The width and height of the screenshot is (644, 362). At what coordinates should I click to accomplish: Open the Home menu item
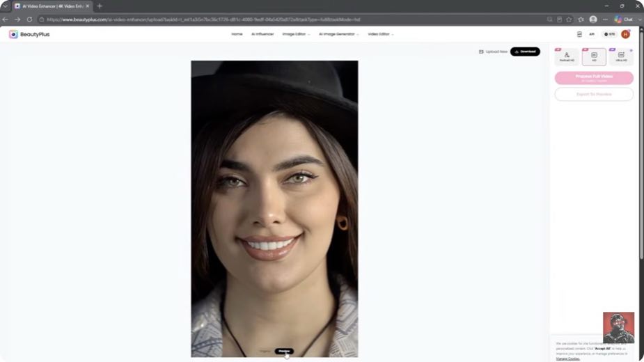point(237,34)
